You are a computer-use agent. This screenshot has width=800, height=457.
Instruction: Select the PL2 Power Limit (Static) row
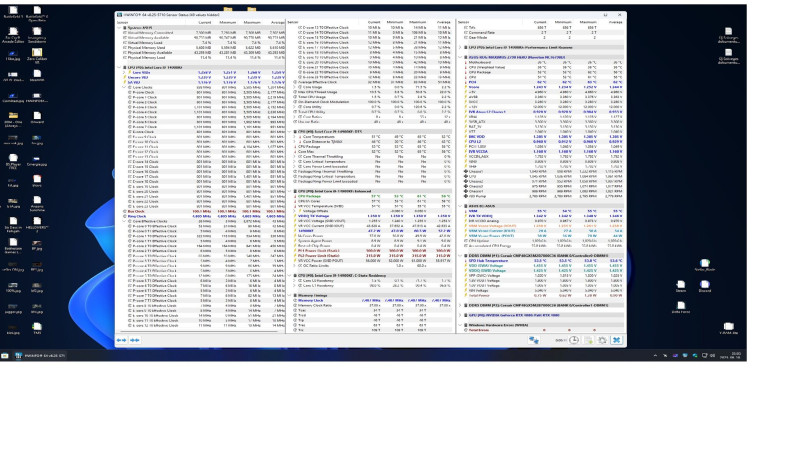[x=371, y=256]
